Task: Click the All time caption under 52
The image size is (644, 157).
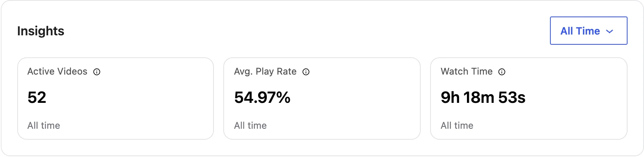Action: [44, 126]
